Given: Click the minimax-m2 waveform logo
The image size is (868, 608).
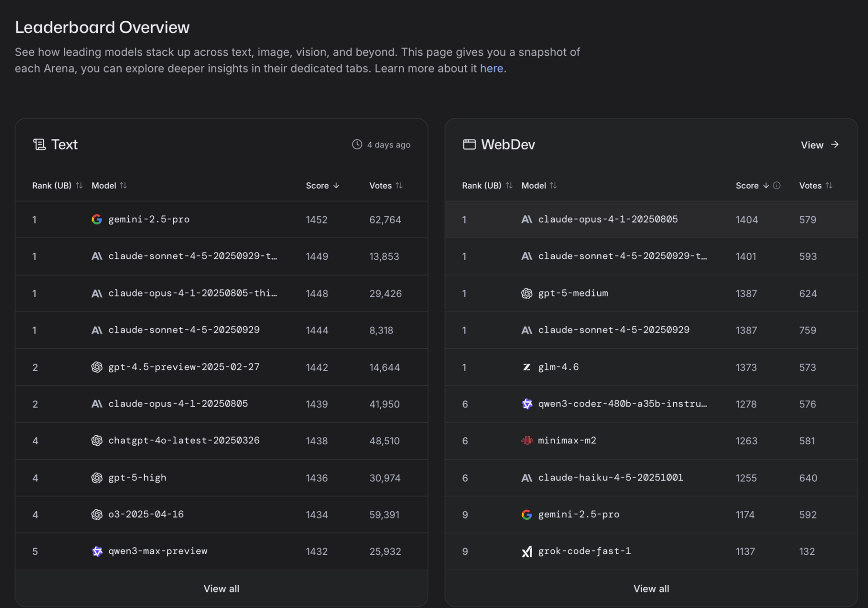Looking at the screenshot, I should tap(527, 440).
